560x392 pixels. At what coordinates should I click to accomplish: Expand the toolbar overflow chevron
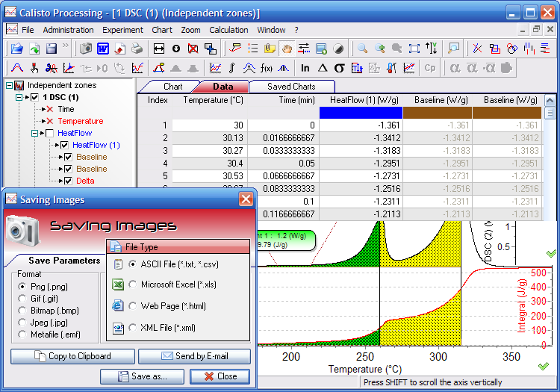coord(66,46)
